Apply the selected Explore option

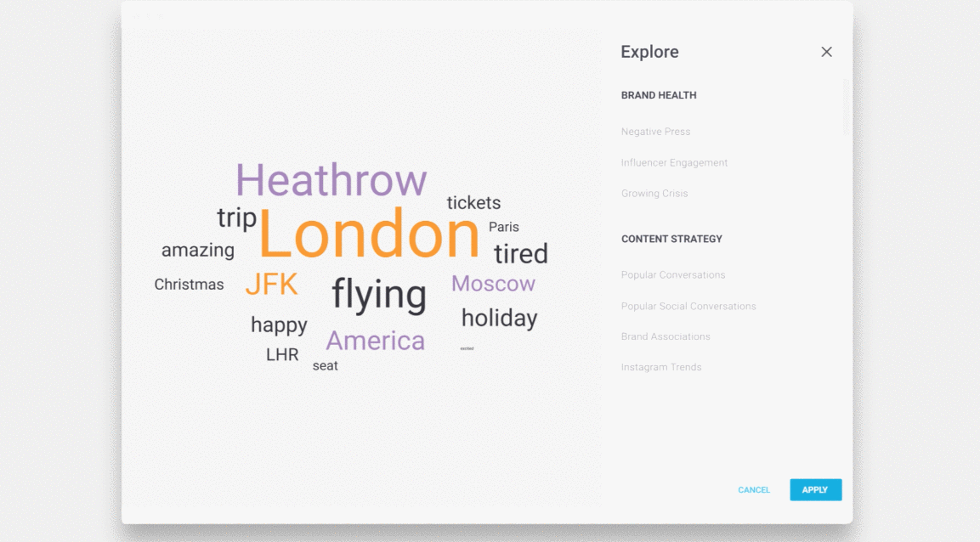[x=816, y=490]
